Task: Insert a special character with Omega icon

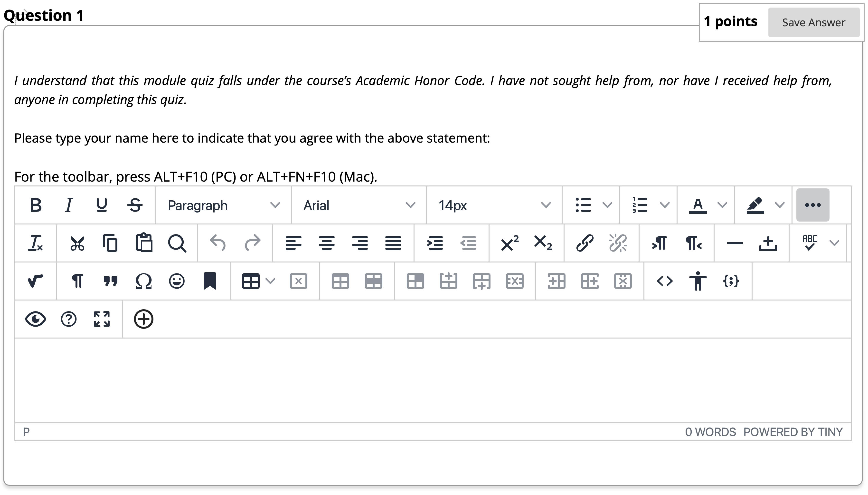Action: coord(143,281)
